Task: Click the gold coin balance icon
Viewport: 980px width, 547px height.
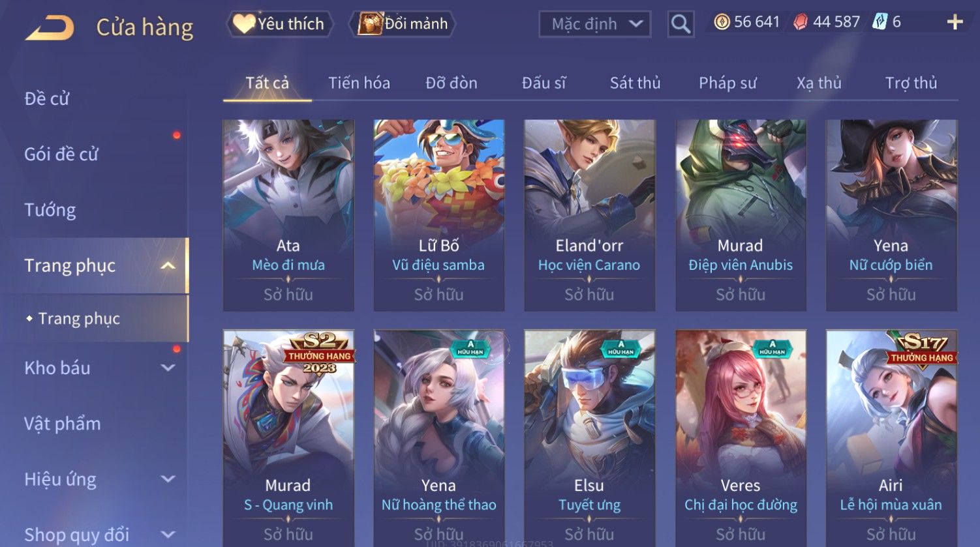Action: click(722, 22)
